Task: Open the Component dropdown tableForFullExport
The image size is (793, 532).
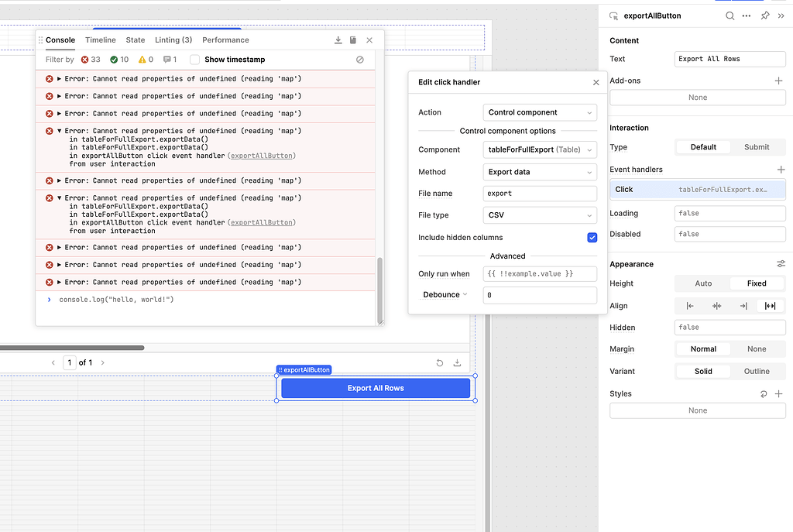Action: 540,149
